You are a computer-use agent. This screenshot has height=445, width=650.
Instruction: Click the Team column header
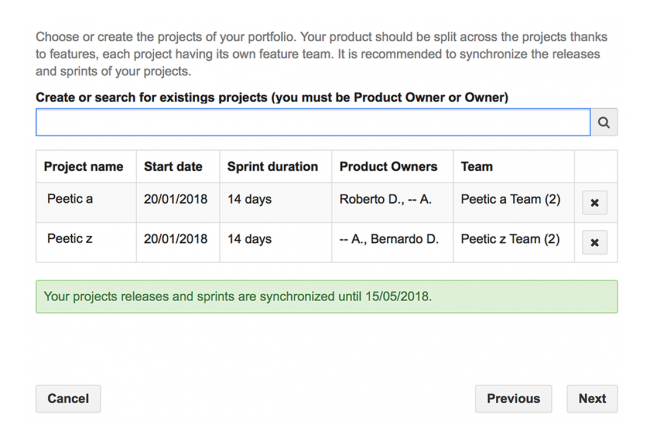coord(477,167)
